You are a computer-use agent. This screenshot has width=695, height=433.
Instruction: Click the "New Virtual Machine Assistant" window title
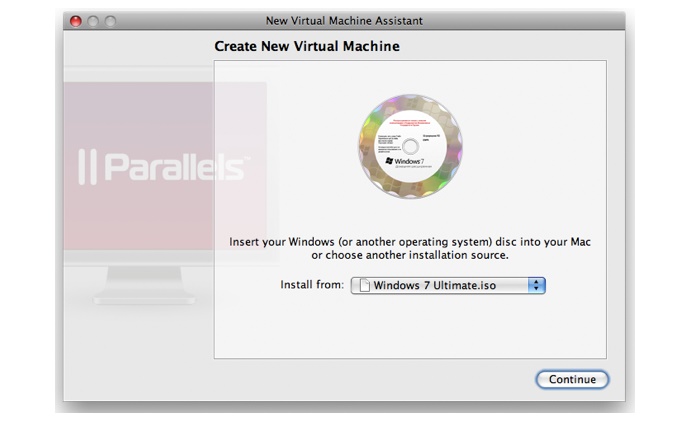coord(344,21)
